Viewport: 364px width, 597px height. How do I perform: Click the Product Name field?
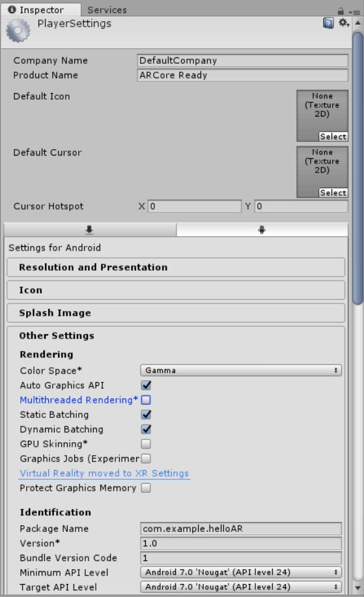[x=242, y=75]
